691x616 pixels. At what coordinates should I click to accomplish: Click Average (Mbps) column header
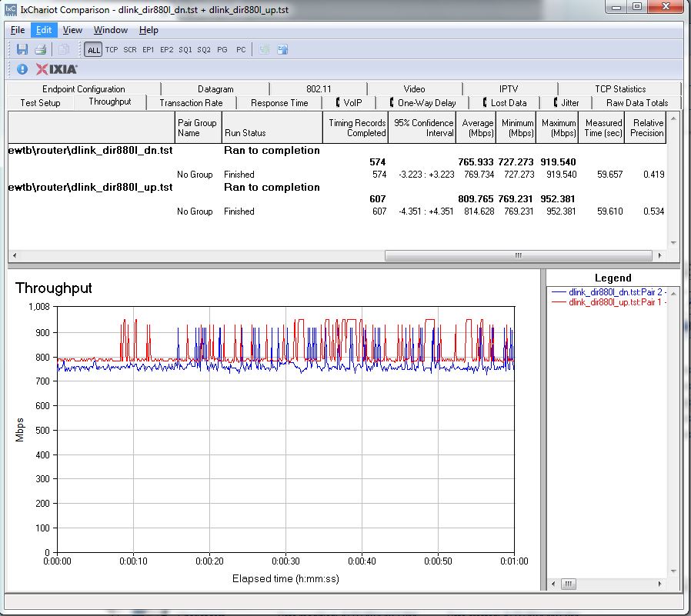[476, 128]
